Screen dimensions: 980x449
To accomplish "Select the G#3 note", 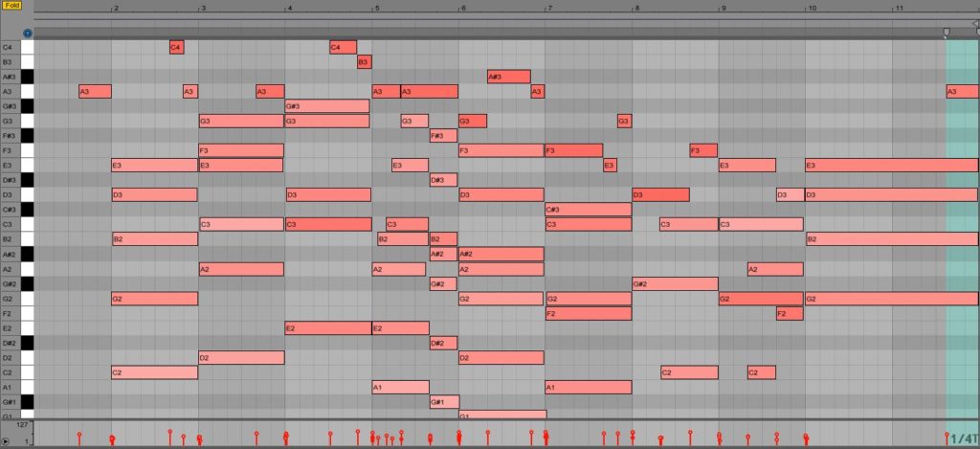I will [x=326, y=106].
